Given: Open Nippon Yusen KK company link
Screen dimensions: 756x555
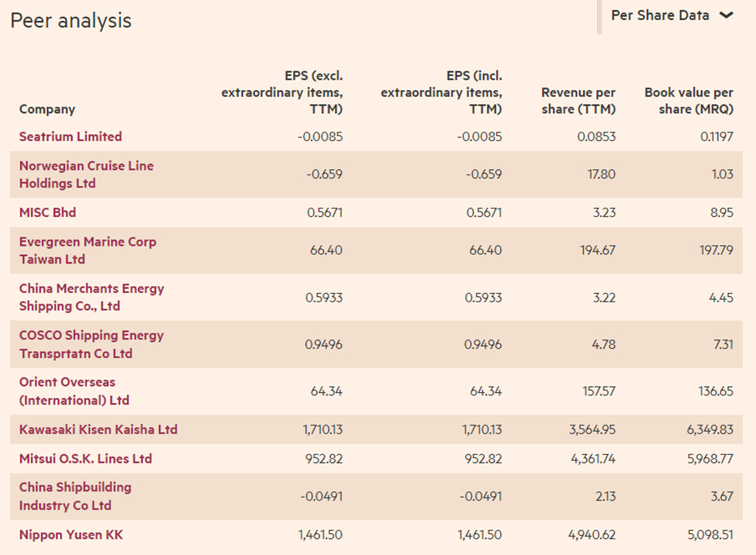Looking at the screenshot, I should pyautogui.click(x=71, y=535).
